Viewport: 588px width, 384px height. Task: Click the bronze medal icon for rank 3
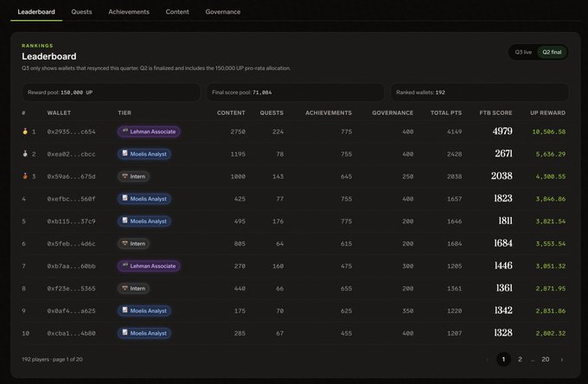(25, 176)
